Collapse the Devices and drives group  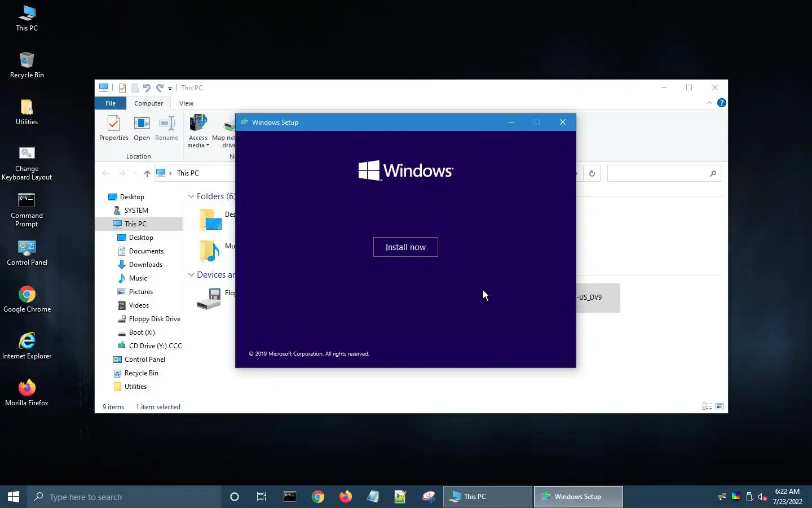click(191, 275)
